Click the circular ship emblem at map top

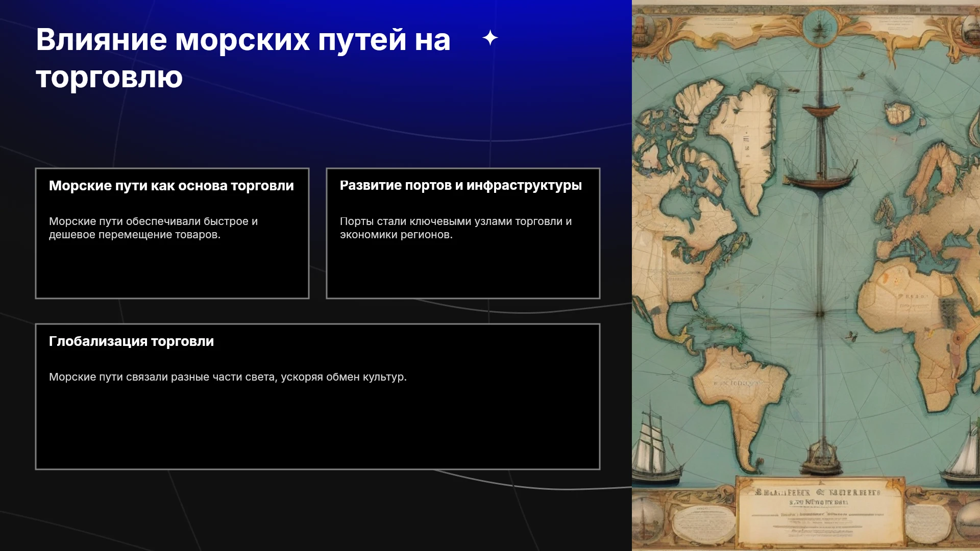pyautogui.click(x=820, y=27)
